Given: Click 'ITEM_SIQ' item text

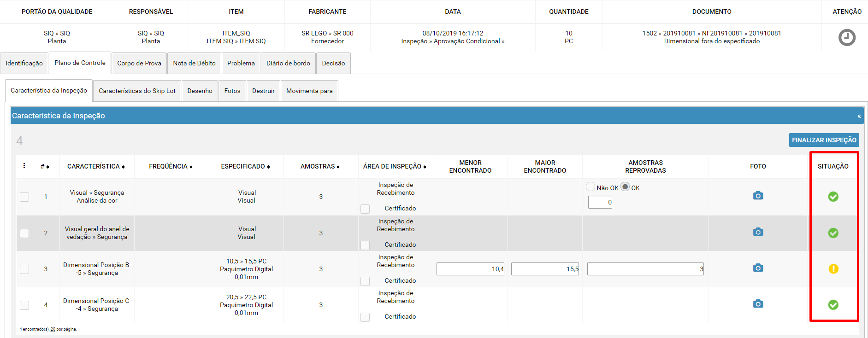Looking at the screenshot, I should 236,33.
